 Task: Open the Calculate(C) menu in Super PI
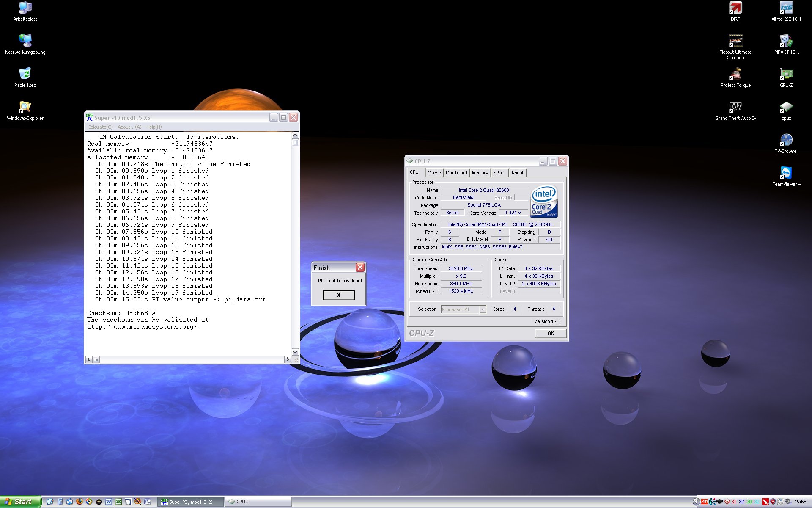(100, 127)
